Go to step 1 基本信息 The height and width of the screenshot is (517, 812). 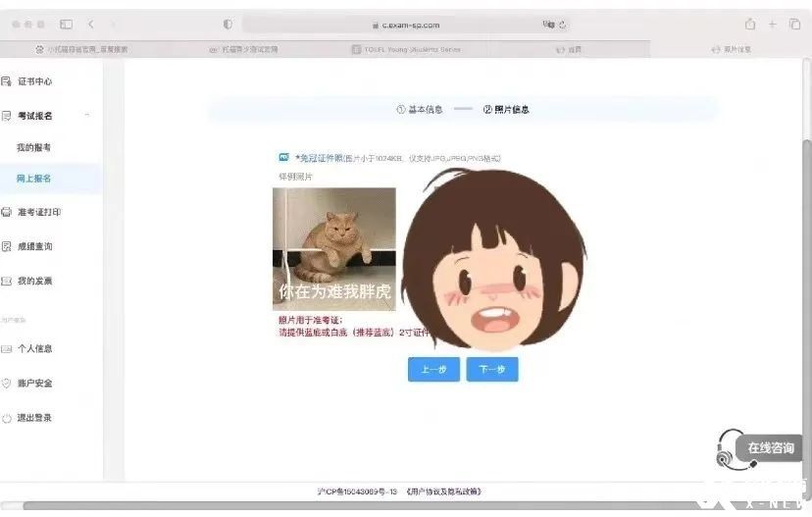click(x=420, y=109)
